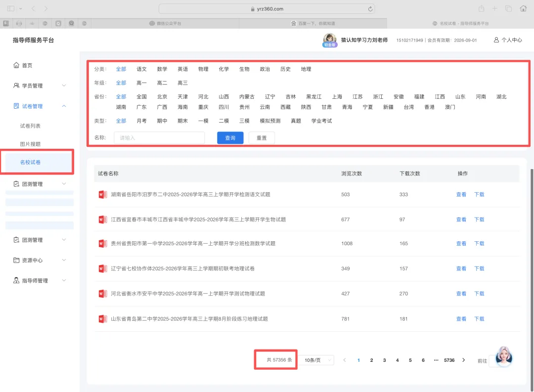This screenshot has width=534, height=392.
Task: Download the 辽宁省七校协作体 geography paper
Action: point(478,268)
